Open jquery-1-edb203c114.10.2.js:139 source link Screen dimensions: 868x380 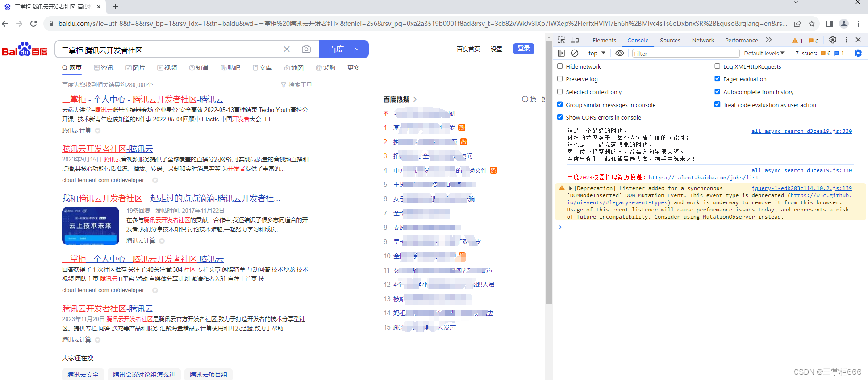[801, 188]
